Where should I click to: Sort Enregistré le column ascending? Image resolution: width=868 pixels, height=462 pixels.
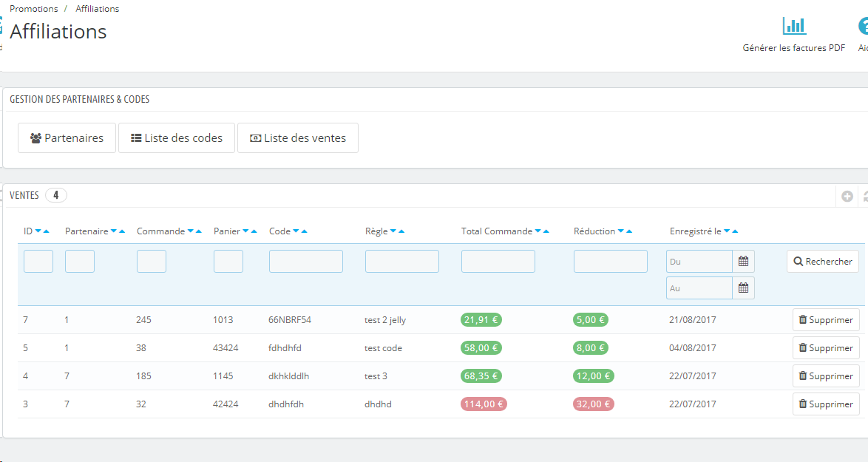[x=735, y=231]
